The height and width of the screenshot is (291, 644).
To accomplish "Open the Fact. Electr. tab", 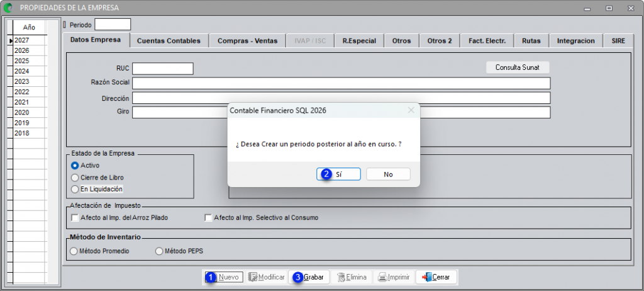I will pos(487,41).
